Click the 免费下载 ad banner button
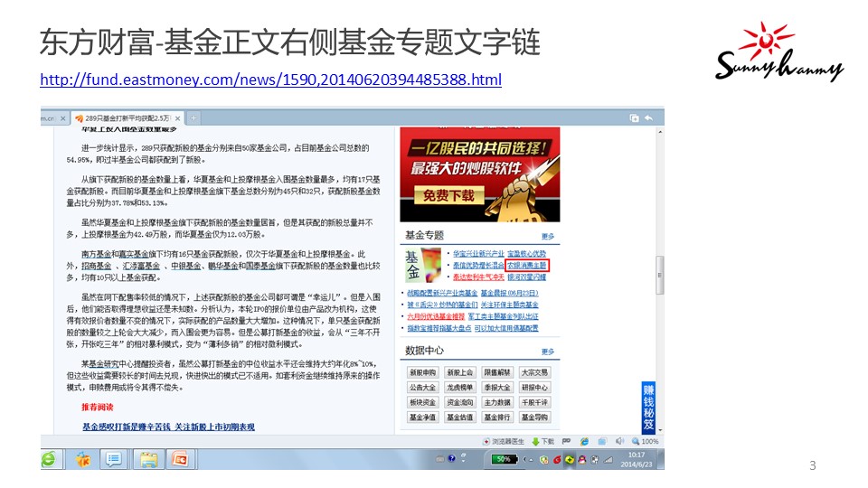 point(449,195)
